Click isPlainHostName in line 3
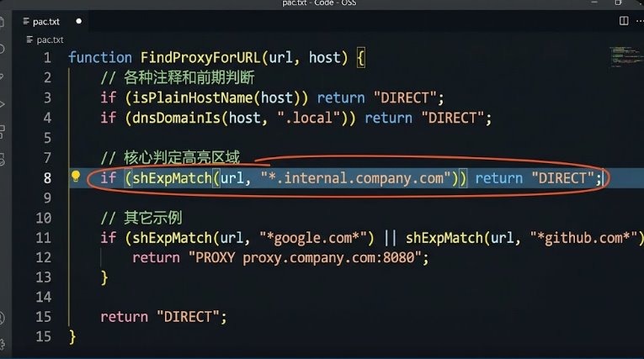The image size is (644, 359). coord(192,98)
